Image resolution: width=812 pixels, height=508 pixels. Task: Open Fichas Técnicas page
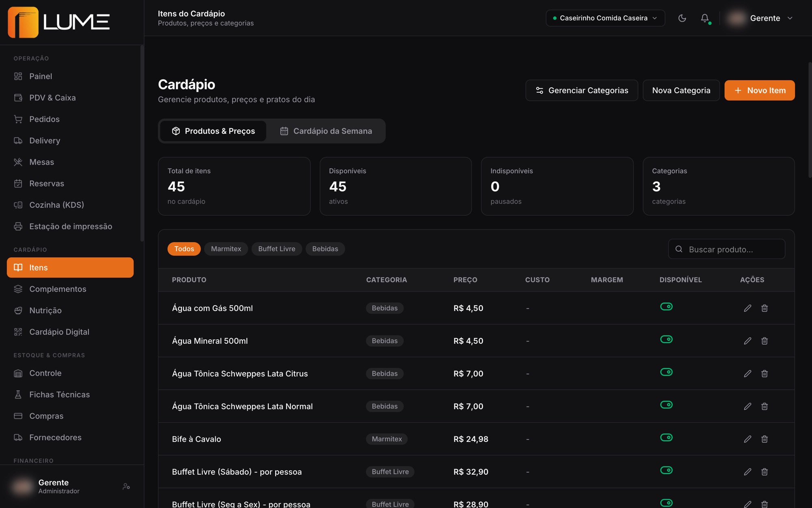(x=70, y=395)
